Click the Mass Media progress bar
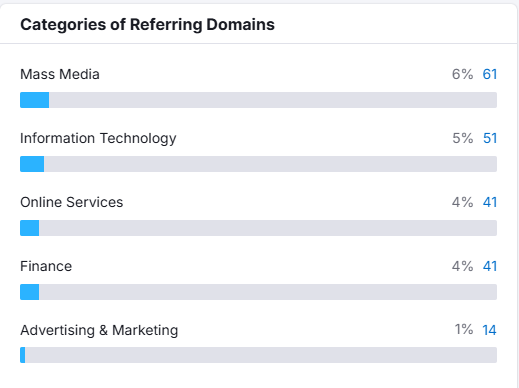This screenshot has height=388, width=519. click(x=258, y=100)
